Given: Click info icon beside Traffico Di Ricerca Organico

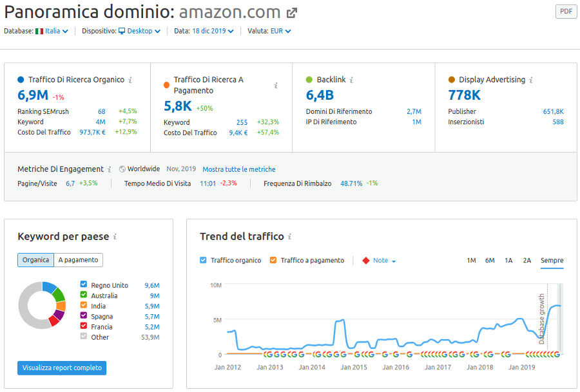Looking at the screenshot, I should pos(130,80).
